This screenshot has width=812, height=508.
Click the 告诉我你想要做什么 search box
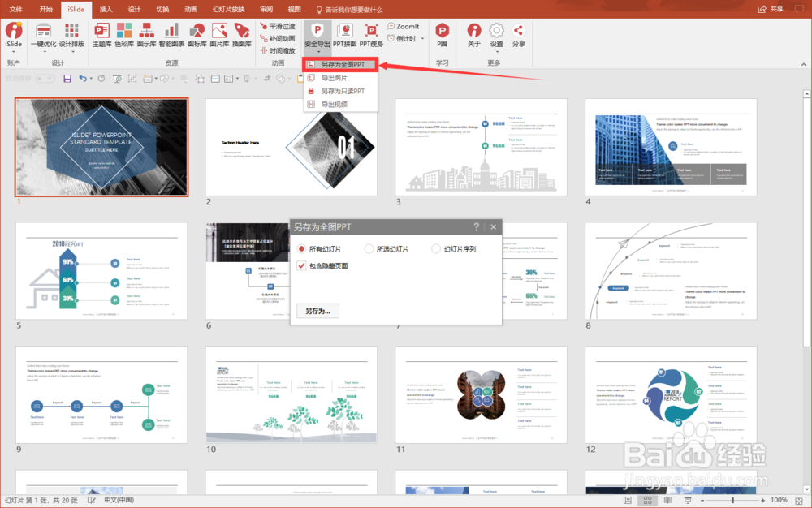[349, 10]
